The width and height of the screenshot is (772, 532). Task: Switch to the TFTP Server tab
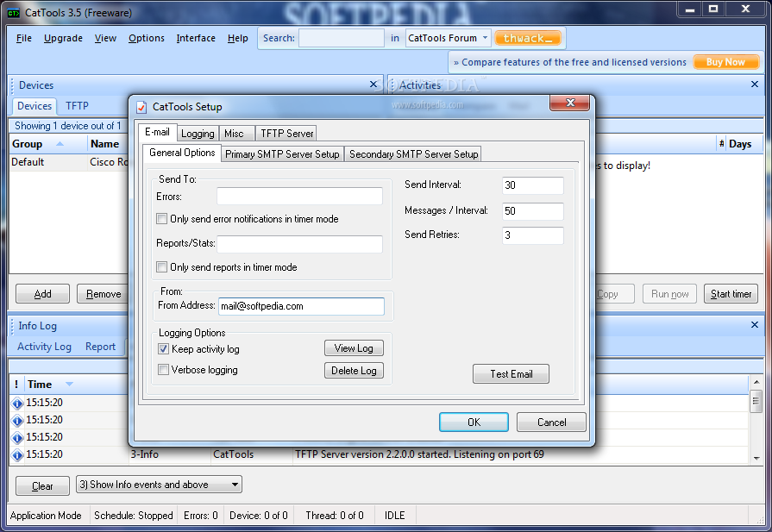(x=286, y=134)
